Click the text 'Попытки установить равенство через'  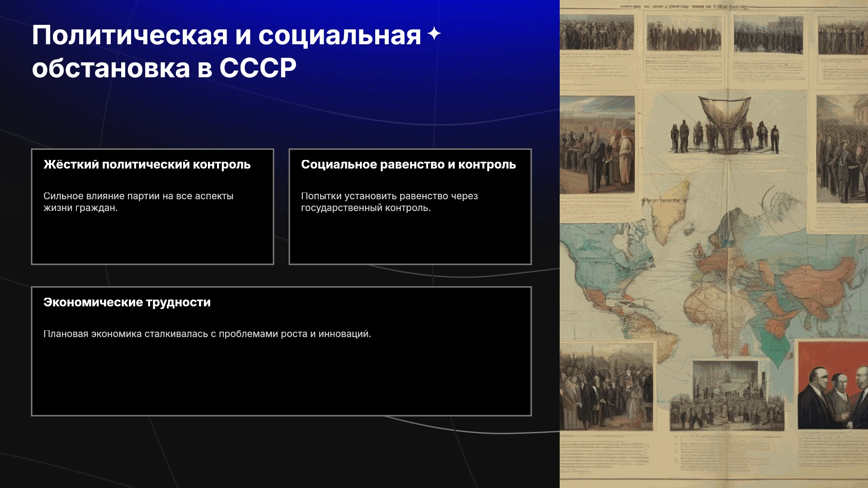tap(389, 196)
